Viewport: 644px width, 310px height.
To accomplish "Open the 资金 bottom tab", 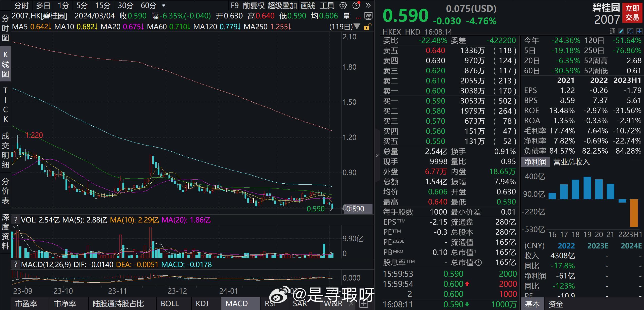I will [x=556, y=304].
